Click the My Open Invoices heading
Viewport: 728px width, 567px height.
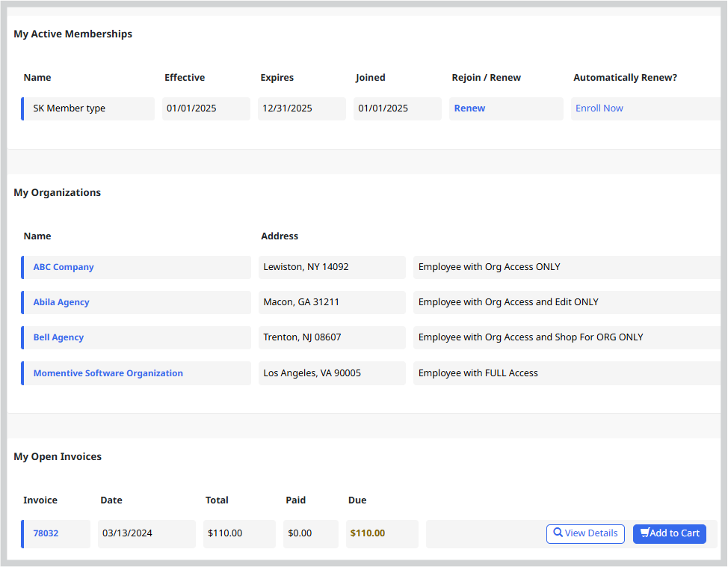point(58,456)
